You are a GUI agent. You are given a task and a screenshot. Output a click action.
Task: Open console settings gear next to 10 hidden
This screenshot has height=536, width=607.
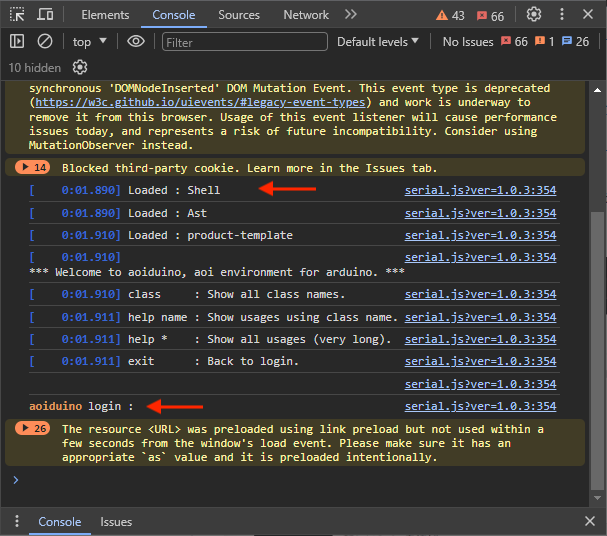(80, 67)
